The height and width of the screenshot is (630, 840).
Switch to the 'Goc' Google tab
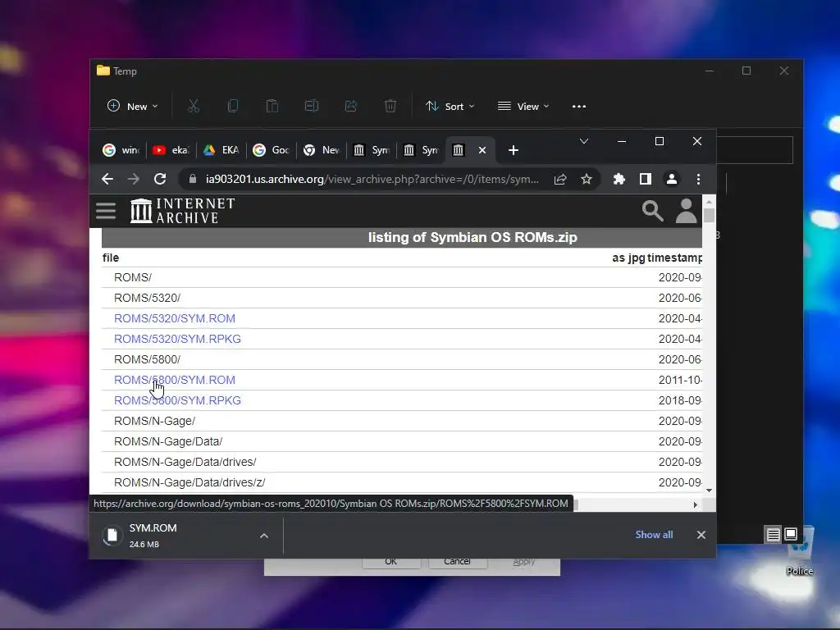[x=271, y=150]
